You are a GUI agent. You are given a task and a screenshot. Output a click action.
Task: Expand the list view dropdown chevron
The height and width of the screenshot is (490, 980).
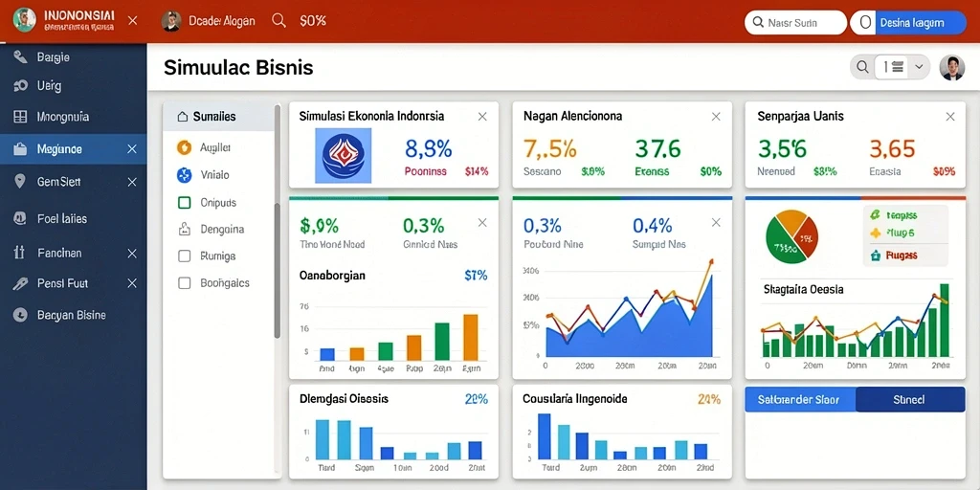point(918,67)
